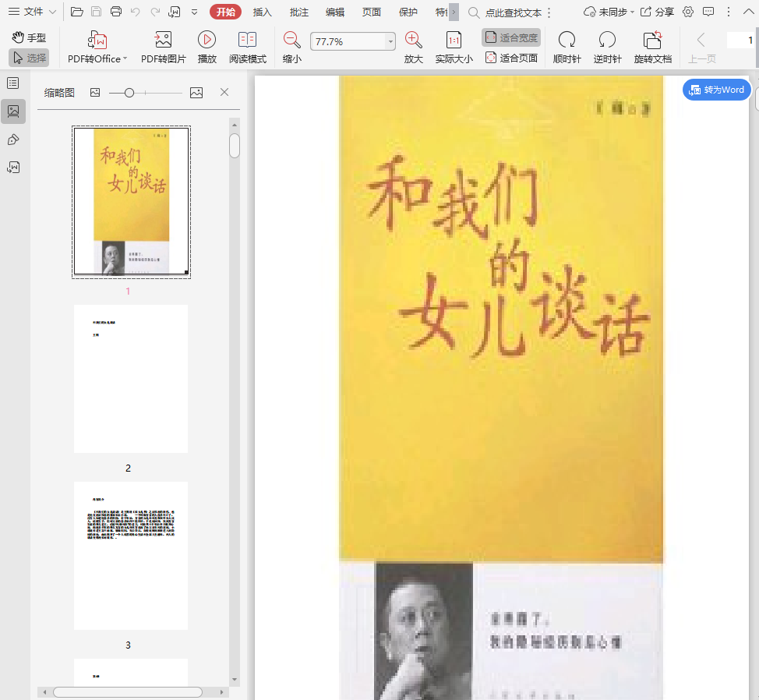Open the annotation panel sidebar icon
Image resolution: width=759 pixels, height=700 pixels.
pyautogui.click(x=13, y=140)
